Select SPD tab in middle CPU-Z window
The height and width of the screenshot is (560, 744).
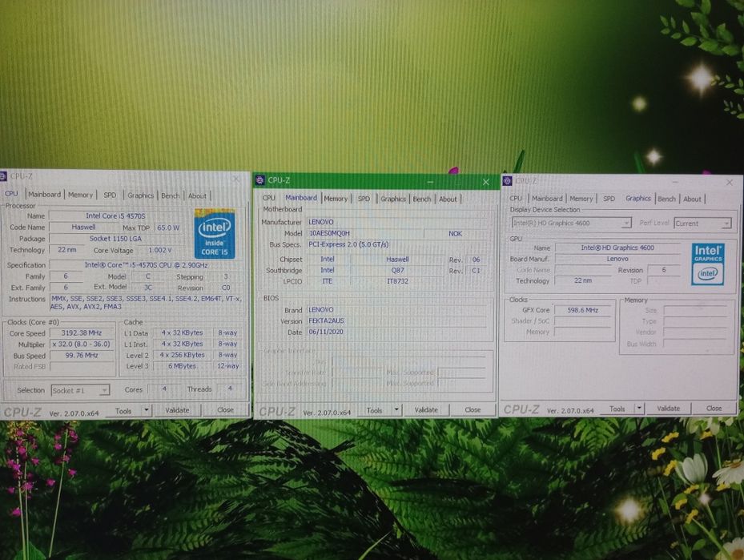364,199
